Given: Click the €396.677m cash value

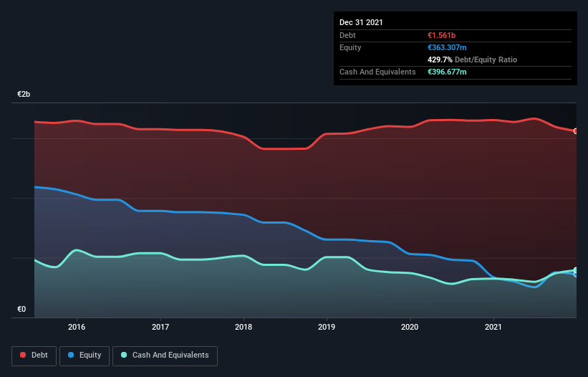Looking at the screenshot, I should tap(447, 72).
